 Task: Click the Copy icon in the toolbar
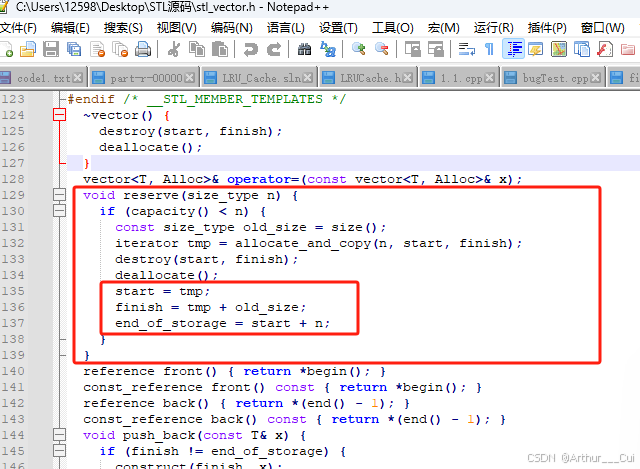click(197, 49)
